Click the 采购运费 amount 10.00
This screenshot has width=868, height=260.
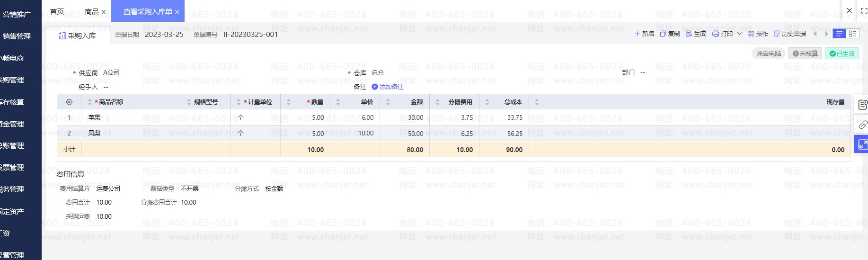pos(104,216)
